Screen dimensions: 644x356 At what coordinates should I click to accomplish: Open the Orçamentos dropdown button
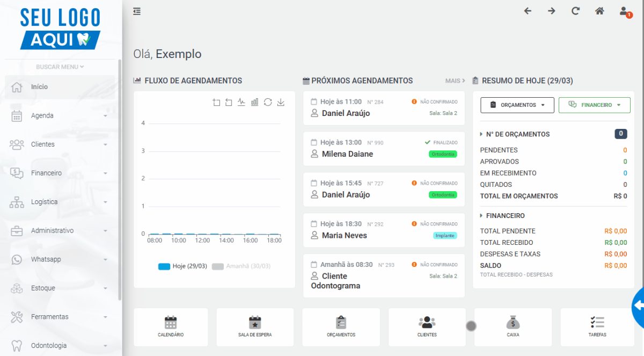click(x=517, y=105)
